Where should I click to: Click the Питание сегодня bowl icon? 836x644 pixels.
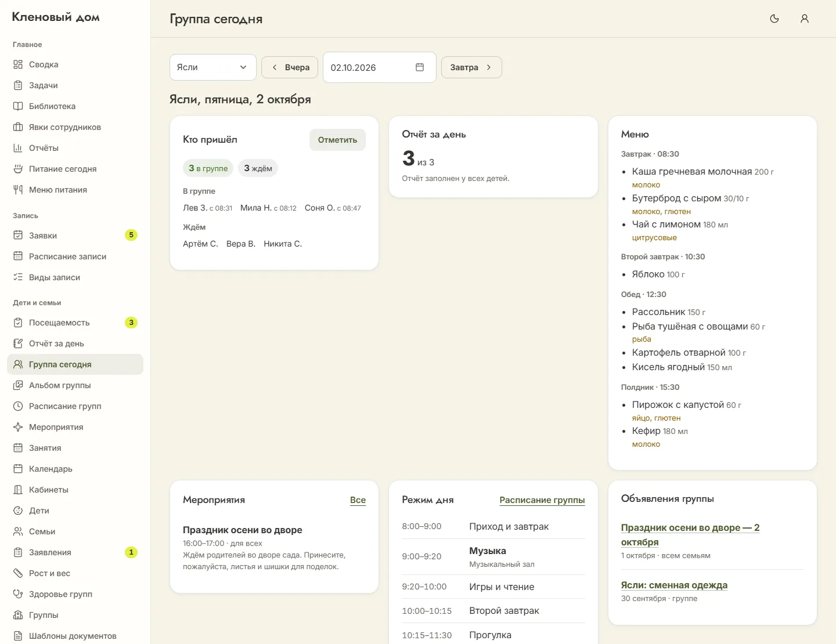[18, 169]
